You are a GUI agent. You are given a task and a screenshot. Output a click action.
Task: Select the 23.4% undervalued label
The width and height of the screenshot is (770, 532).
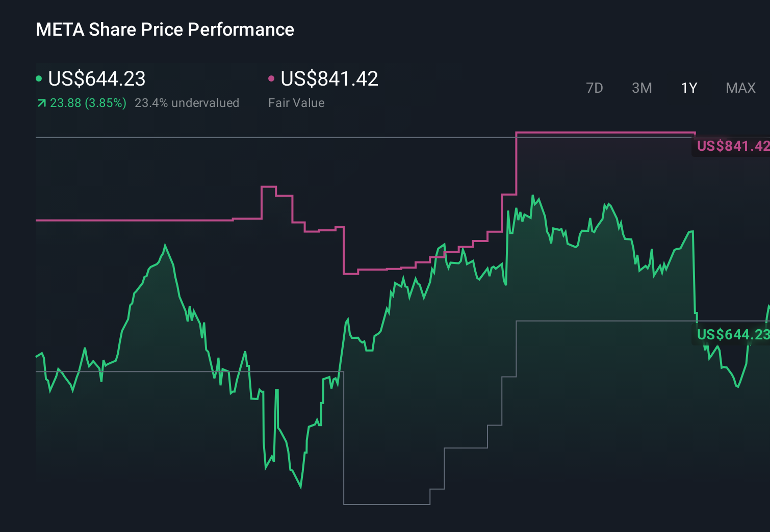(187, 103)
